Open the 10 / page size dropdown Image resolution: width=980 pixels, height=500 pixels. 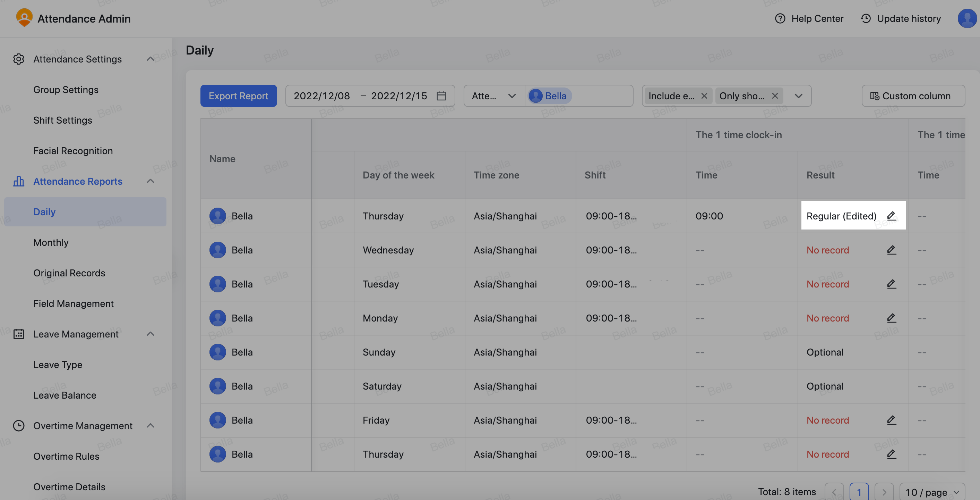click(x=932, y=492)
